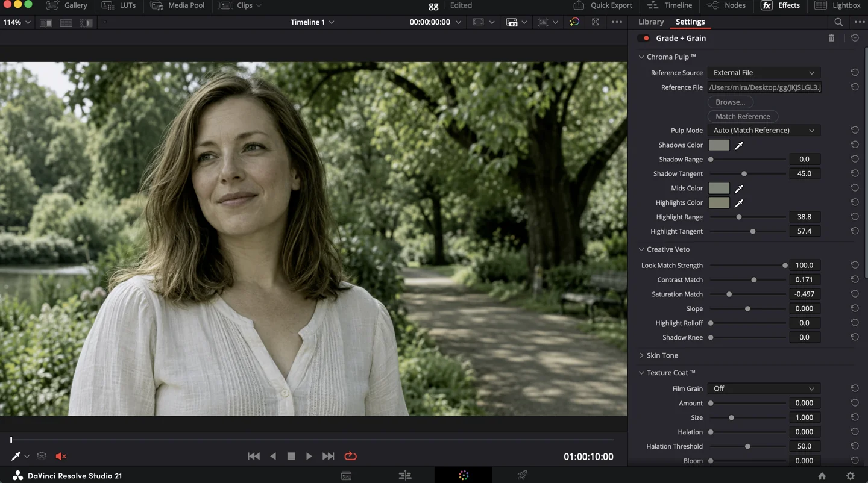
Task: Switch to the Color page
Action: tap(463, 476)
